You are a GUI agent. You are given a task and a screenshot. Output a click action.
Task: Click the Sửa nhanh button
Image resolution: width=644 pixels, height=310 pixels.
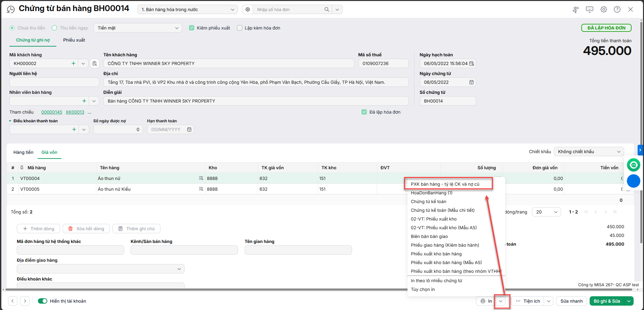pos(572,301)
